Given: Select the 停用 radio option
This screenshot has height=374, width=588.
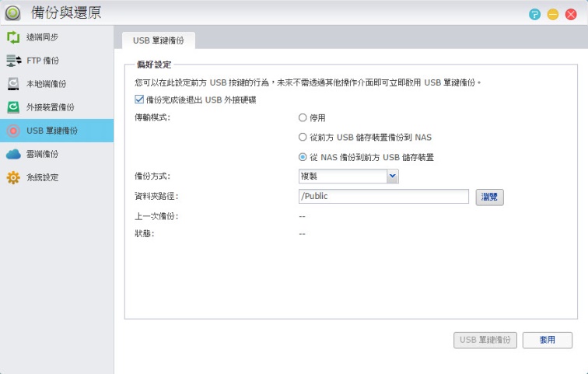Looking at the screenshot, I should [x=303, y=118].
